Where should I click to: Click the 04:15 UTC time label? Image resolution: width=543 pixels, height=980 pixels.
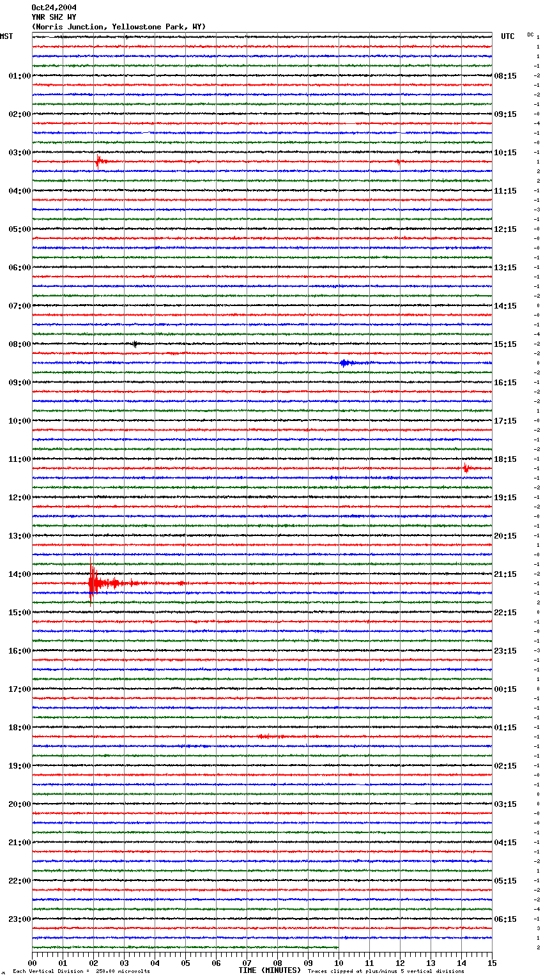(505, 843)
